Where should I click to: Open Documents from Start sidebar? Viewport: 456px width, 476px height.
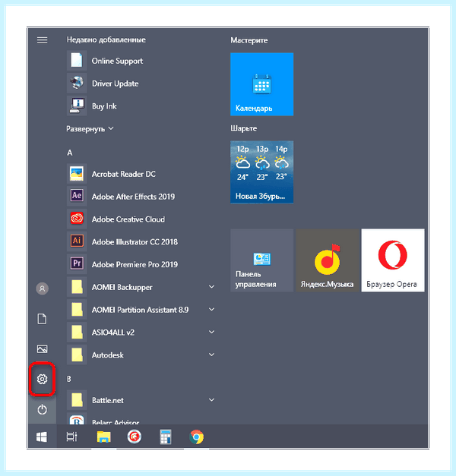(x=43, y=319)
